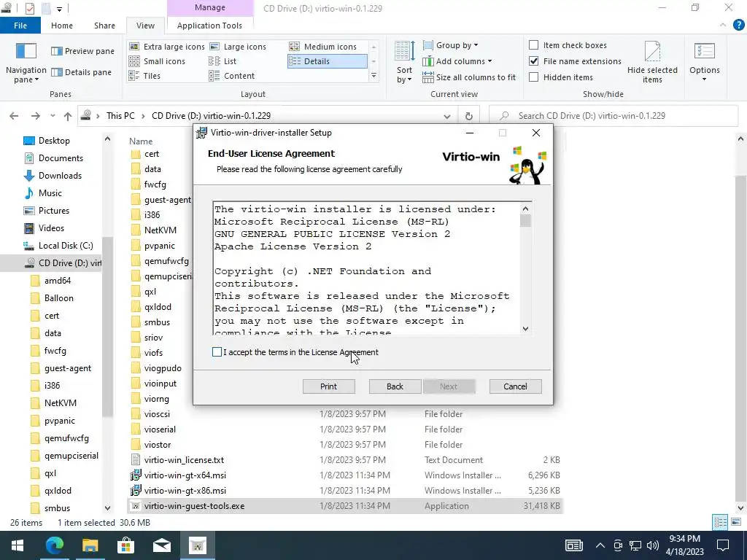Open Microsoft Edge from the taskbar
747x560 pixels.
[x=54, y=545]
